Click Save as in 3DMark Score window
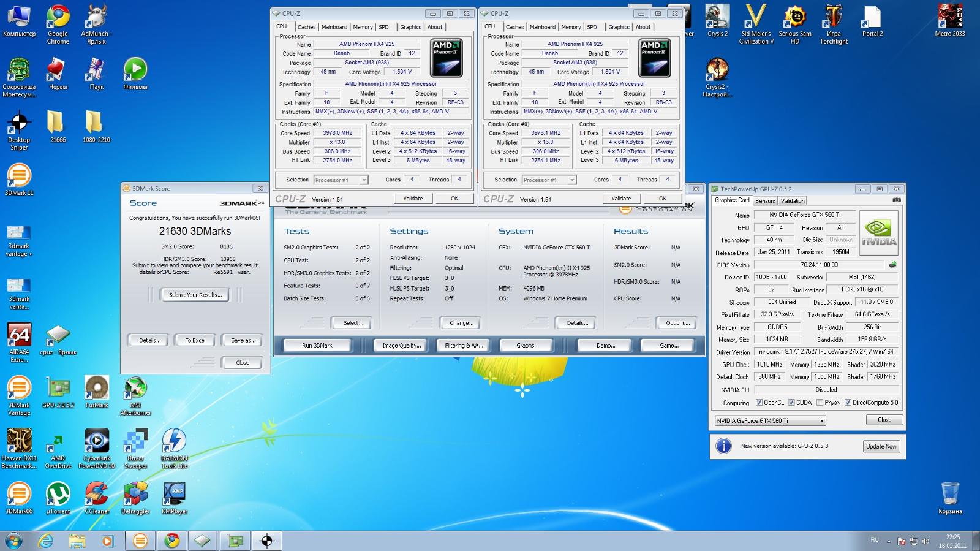Image resolution: width=980 pixels, height=551 pixels. pos(242,340)
